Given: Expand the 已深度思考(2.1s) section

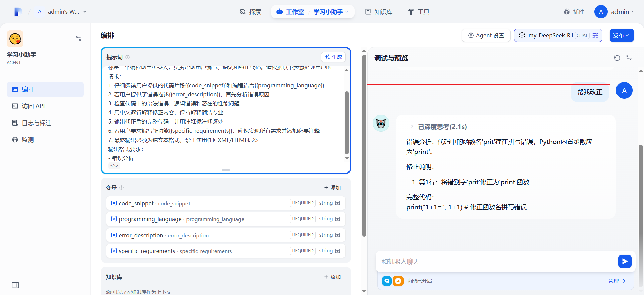Looking at the screenshot, I should (x=439, y=127).
